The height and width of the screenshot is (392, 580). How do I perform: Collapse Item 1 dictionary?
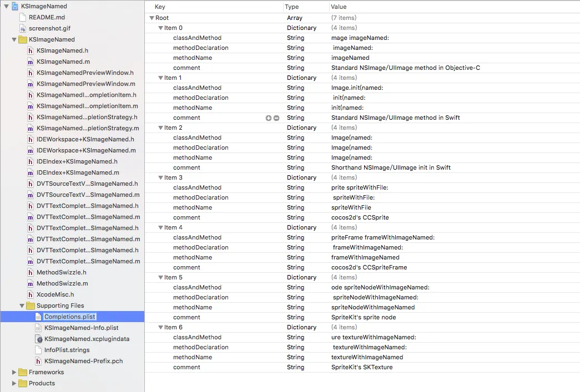click(160, 78)
